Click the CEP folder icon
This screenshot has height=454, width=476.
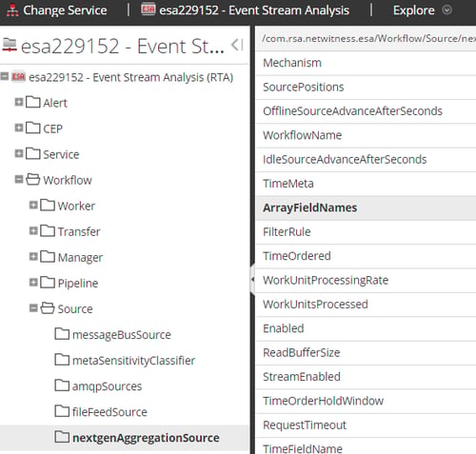click(x=33, y=128)
